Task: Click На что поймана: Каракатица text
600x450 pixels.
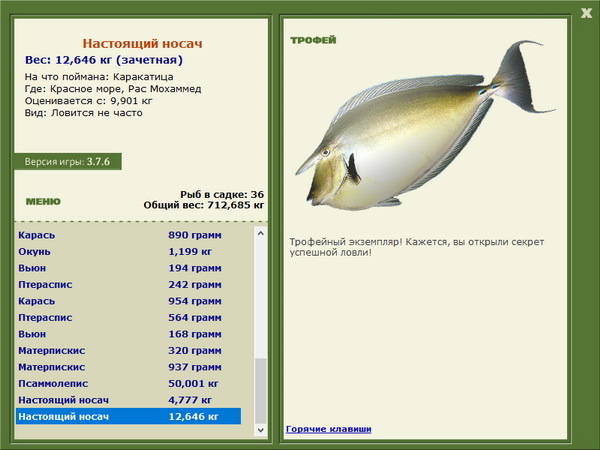Action: point(99,77)
